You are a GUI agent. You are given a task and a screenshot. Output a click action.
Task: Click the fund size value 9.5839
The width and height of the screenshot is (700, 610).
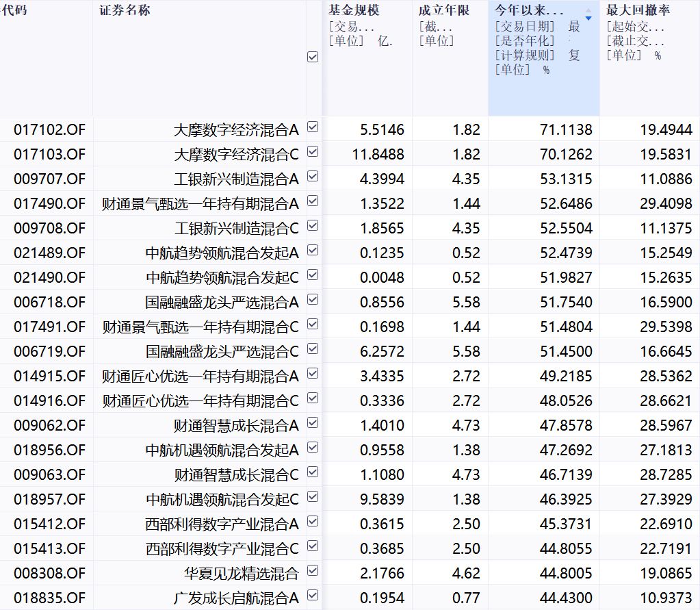382,499
